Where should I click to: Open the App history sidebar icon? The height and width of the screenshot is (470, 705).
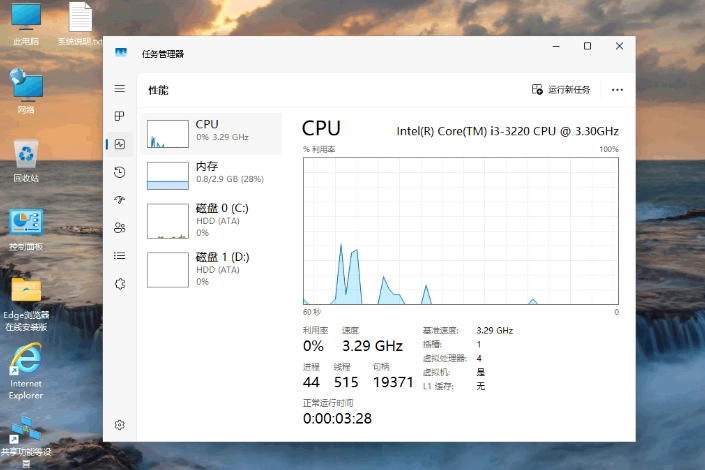tap(120, 172)
